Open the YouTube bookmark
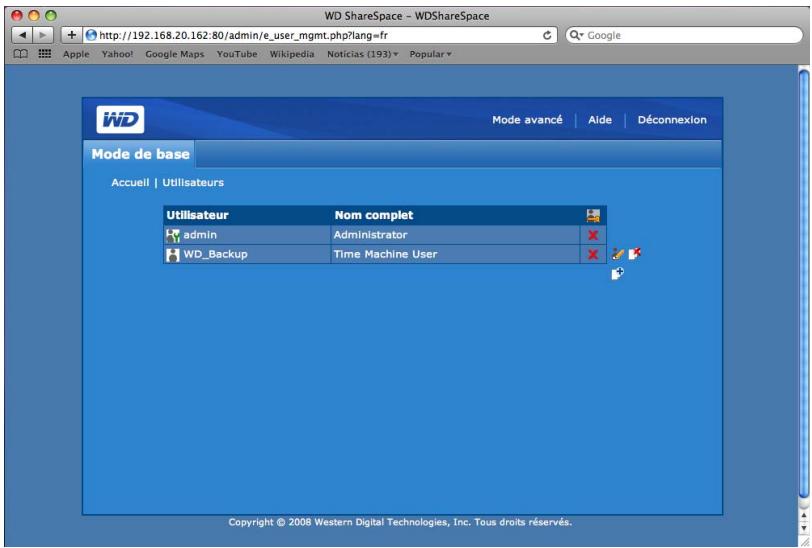This screenshot has height=548, width=812. click(x=237, y=54)
